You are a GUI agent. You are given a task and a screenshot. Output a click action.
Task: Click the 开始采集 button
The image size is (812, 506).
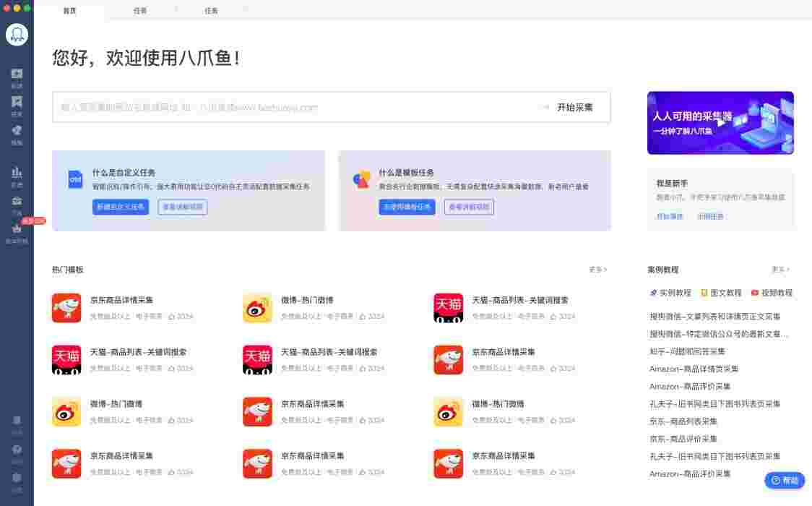pyautogui.click(x=574, y=107)
